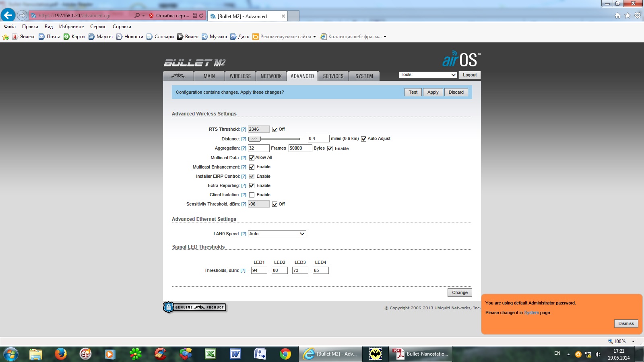
Task: Toggle RTS Threshold Off checkbox
Action: click(x=275, y=130)
